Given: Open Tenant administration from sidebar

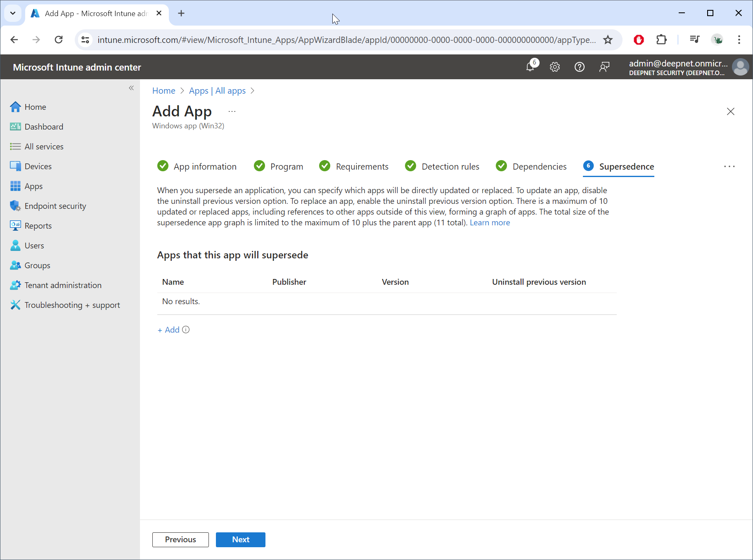Looking at the screenshot, I should pyautogui.click(x=63, y=285).
